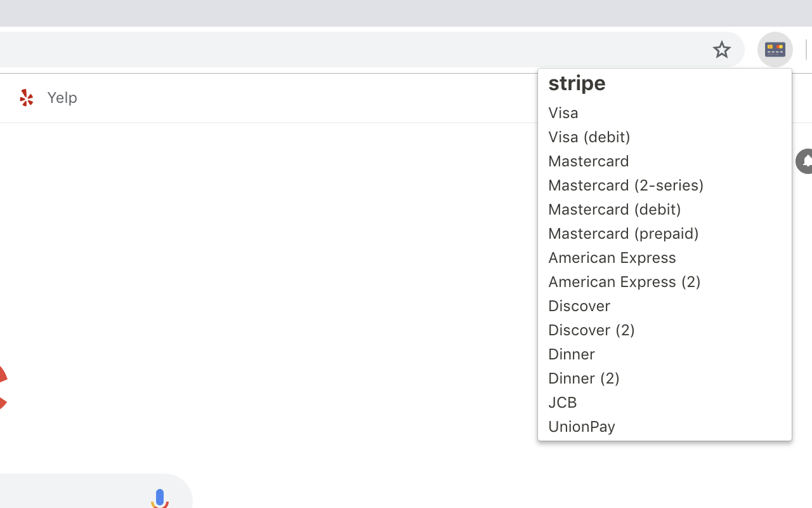Open the Yelp logo shortcut
812x508 pixels.
pos(27,98)
